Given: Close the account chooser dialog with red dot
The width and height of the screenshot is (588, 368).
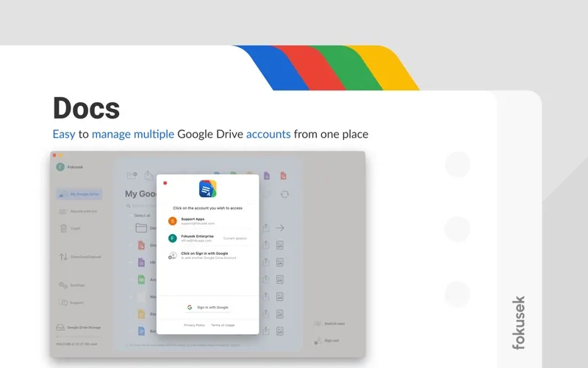Looking at the screenshot, I should 165,183.
